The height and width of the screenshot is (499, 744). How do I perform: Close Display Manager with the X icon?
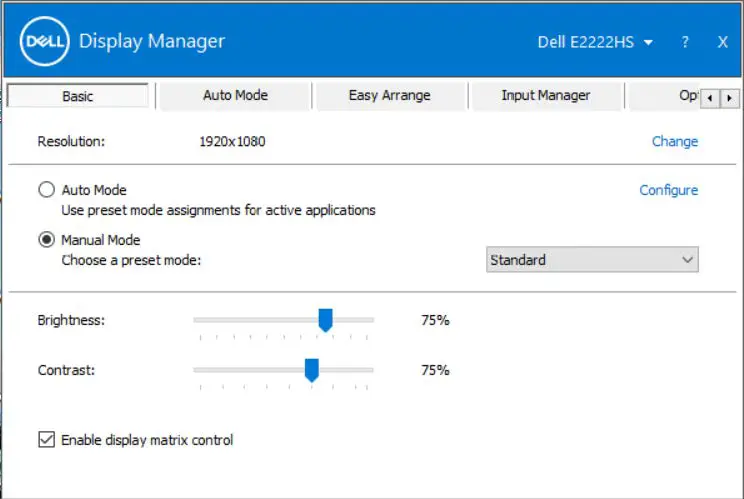[x=722, y=42]
